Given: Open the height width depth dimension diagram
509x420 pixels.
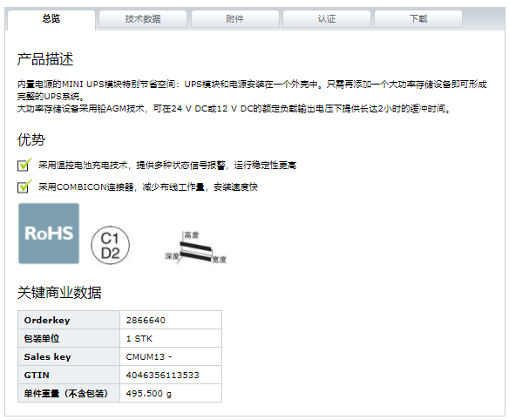Looking at the screenshot, I should (x=196, y=247).
